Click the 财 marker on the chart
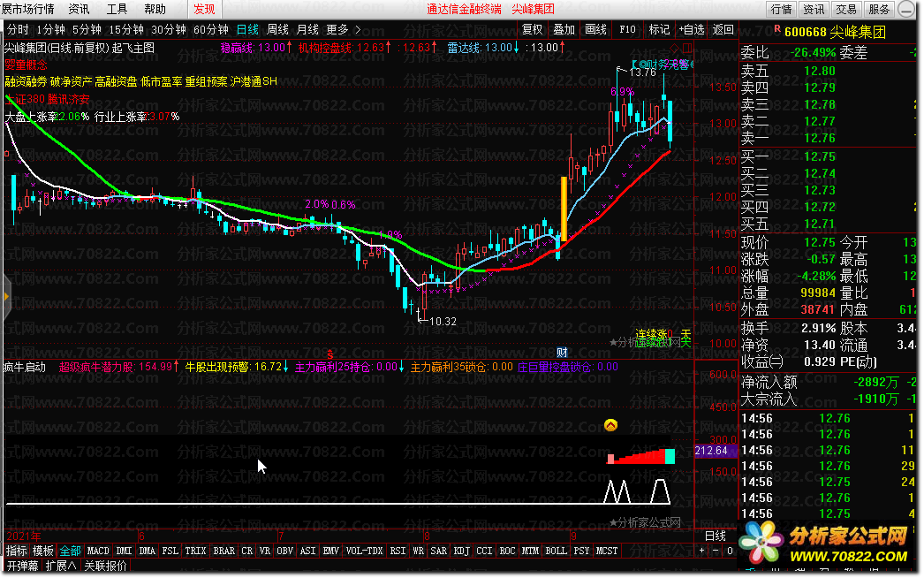Screen dimensions: 924x578 pyautogui.click(x=562, y=352)
